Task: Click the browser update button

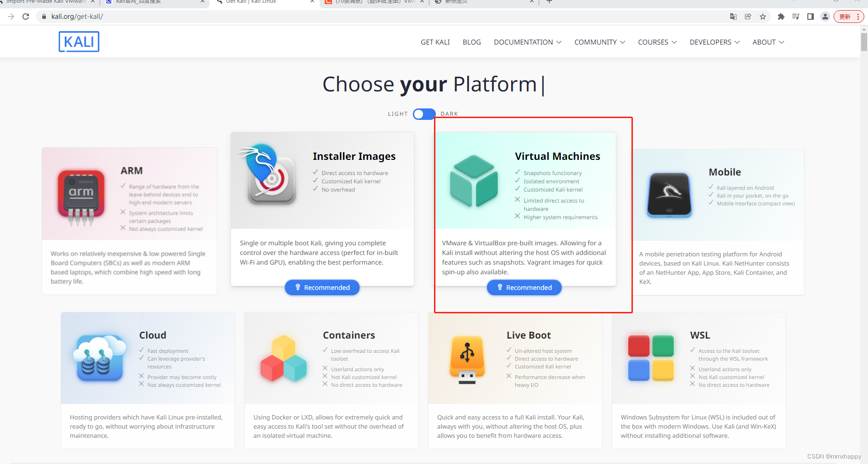Action: (849, 17)
